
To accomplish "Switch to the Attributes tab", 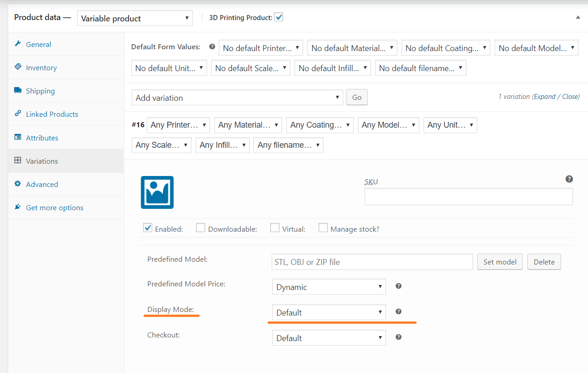I will tap(66, 138).
